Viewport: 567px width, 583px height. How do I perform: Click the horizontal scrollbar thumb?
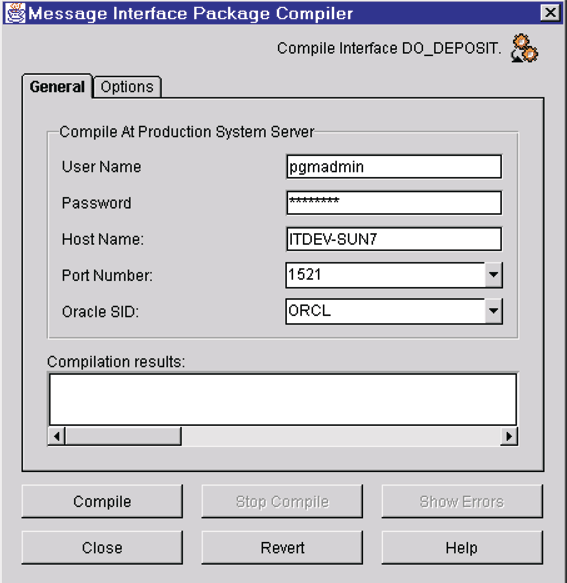click(x=123, y=436)
